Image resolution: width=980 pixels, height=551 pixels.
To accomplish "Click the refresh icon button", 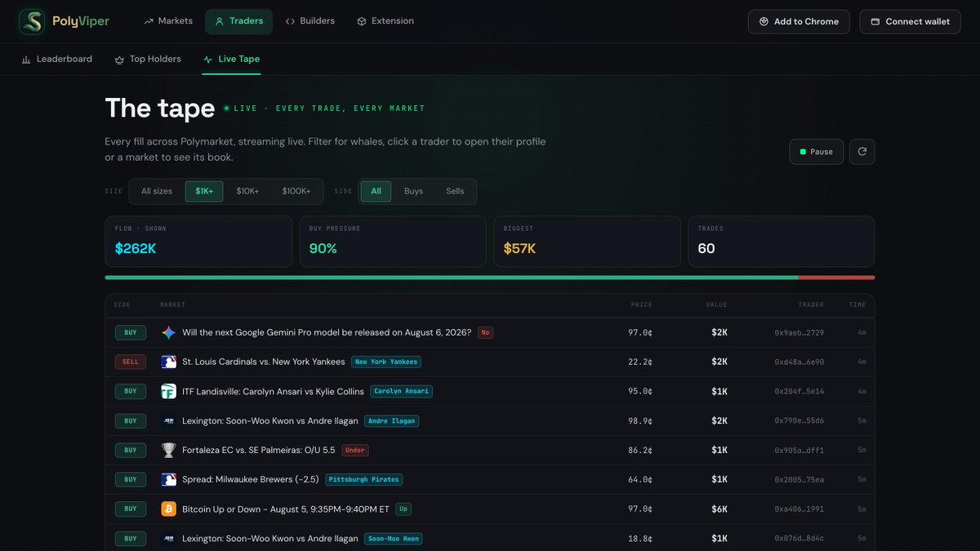I will (862, 152).
